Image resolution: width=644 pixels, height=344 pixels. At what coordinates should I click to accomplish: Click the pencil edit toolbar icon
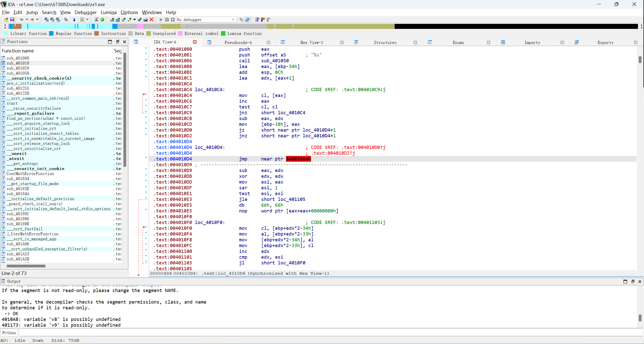coord(146,20)
